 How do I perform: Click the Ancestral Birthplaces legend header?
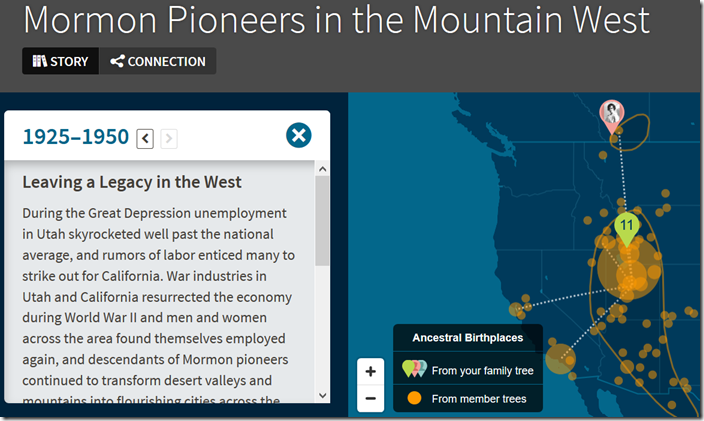click(468, 338)
